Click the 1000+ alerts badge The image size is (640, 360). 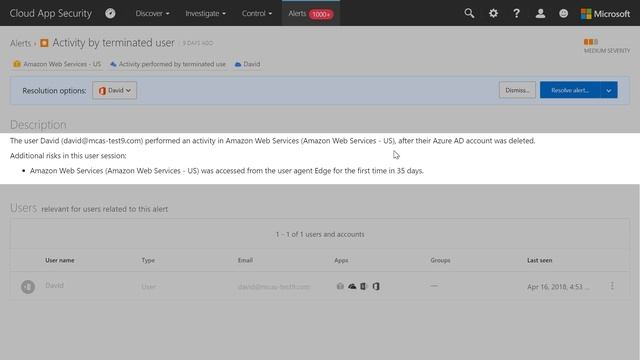(321, 14)
